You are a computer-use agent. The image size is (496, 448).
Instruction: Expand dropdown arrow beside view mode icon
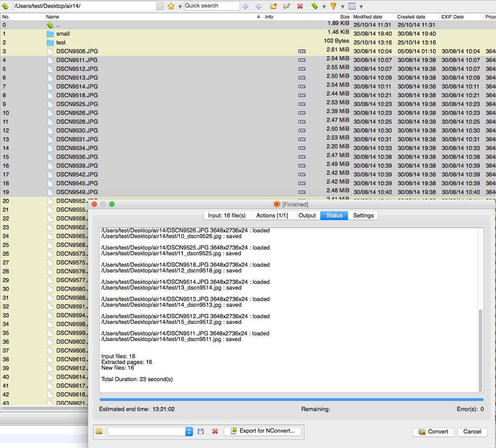pos(361,6)
